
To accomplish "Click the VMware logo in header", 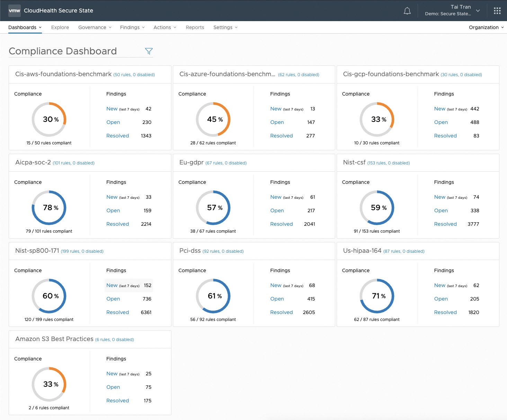I will [15, 11].
